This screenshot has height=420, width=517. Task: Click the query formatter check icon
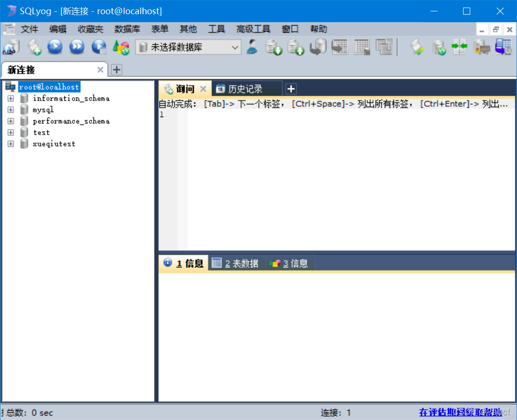(417, 47)
